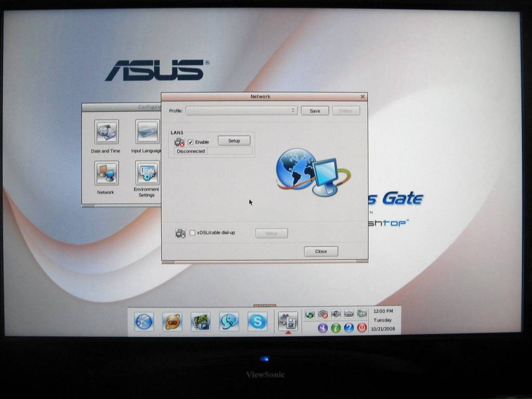Toggle the LAN1 Enable checkbox
Image resolution: width=532 pixels, height=399 pixels.
191,142
